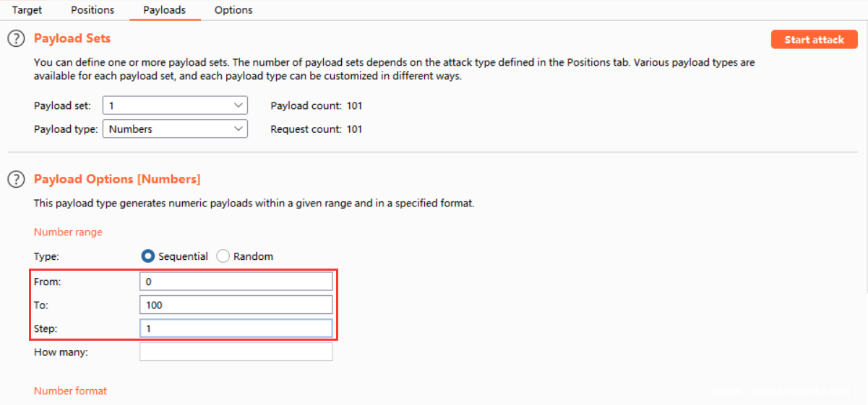The width and height of the screenshot is (868, 405).
Task: Click the Payload count value 101
Action: pyautogui.click(x=354, y=105)
